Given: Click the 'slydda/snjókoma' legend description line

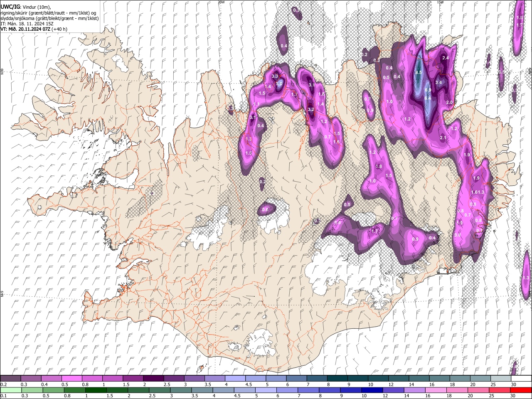Looking at the screenshot, I should point(49,18).
